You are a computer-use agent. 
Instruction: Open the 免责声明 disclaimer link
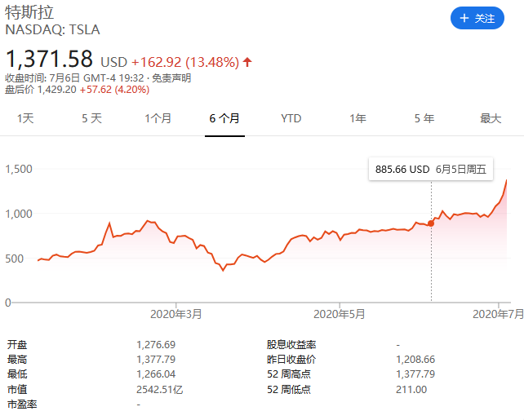[x=173, y=78]
